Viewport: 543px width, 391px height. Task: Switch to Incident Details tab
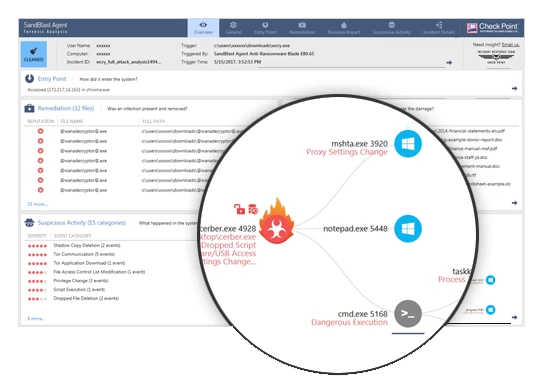point(439,28)
